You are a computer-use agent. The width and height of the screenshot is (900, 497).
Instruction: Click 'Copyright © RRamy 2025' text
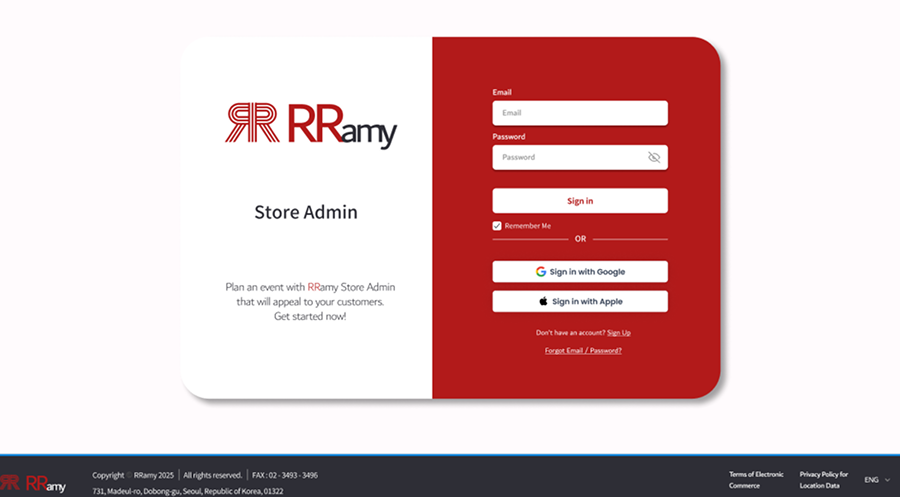(133, 475)
